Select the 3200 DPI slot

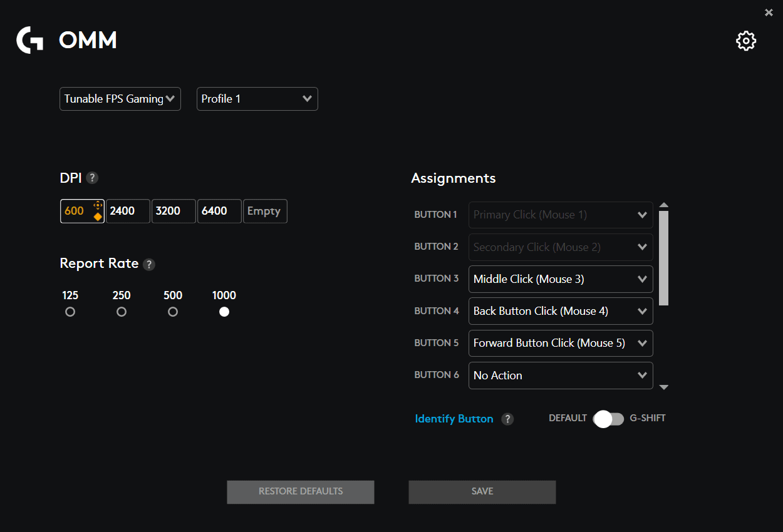pos(174,211)
